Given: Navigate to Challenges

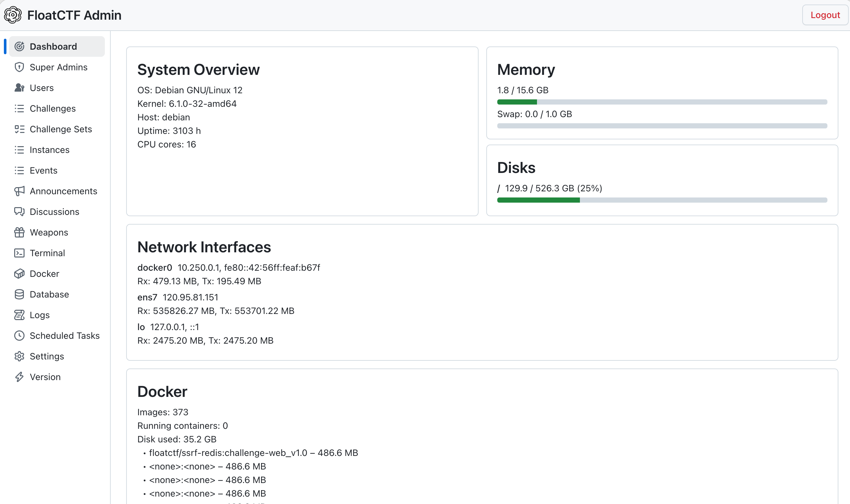Looking at the screenshot, I should tap(57, 109).
